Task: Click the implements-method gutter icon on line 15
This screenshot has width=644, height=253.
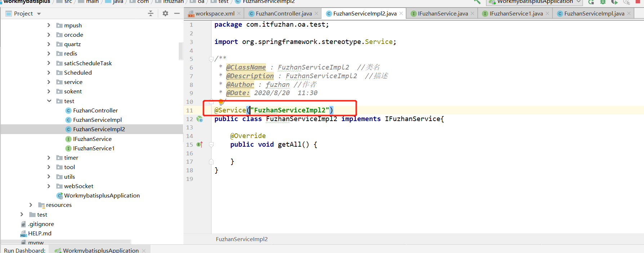Action: click(x=199, y=145)
